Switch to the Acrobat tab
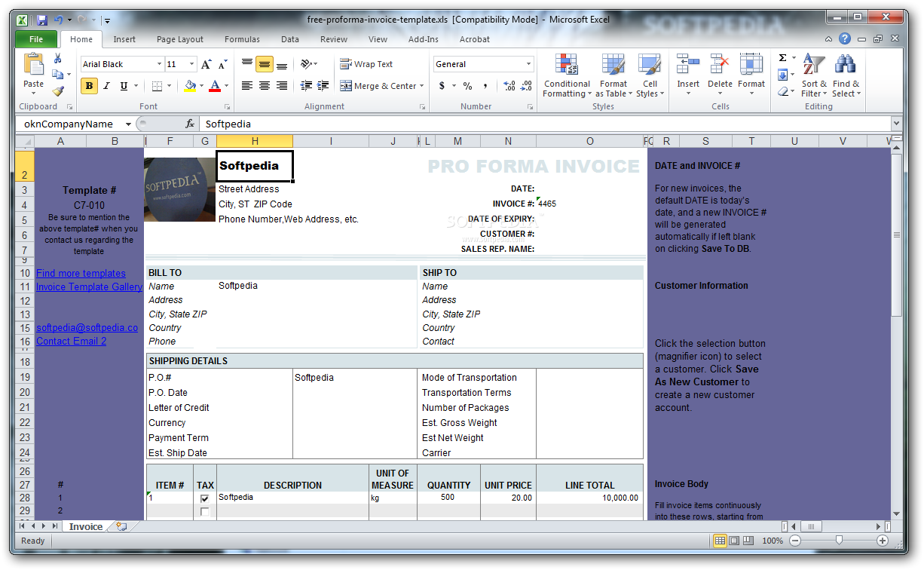This screenshot has width=924, height=570. click(475, 39)
